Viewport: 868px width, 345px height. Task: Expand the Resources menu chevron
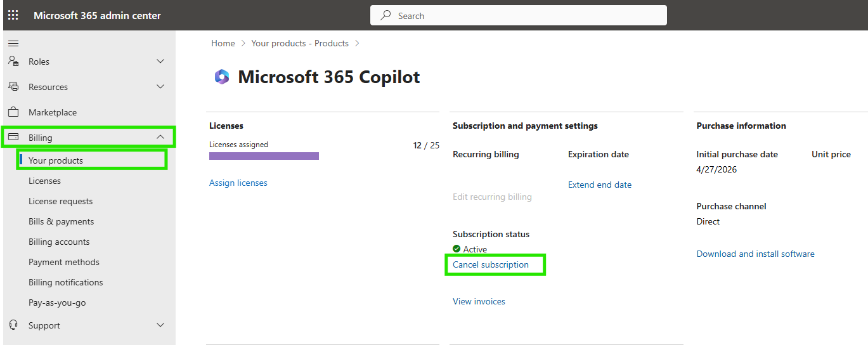tap(160, 87)
